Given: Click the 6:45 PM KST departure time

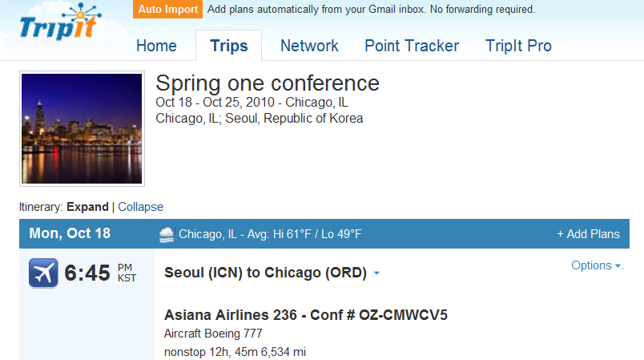Looking at the screenshot, I should [100, 273].
